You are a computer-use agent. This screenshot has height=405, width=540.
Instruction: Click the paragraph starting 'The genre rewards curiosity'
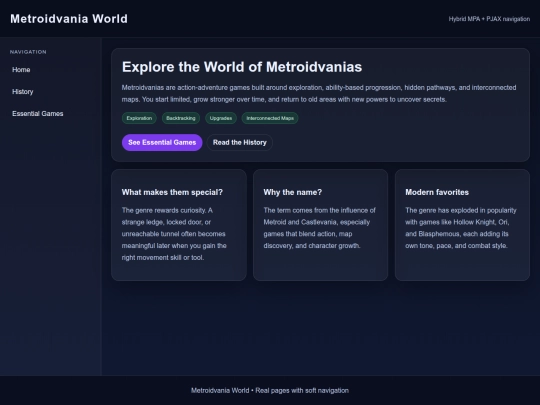click(174, 234)
